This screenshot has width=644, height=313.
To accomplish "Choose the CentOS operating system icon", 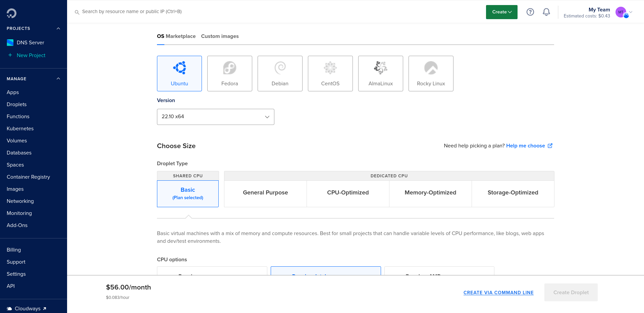I will 330,68.
